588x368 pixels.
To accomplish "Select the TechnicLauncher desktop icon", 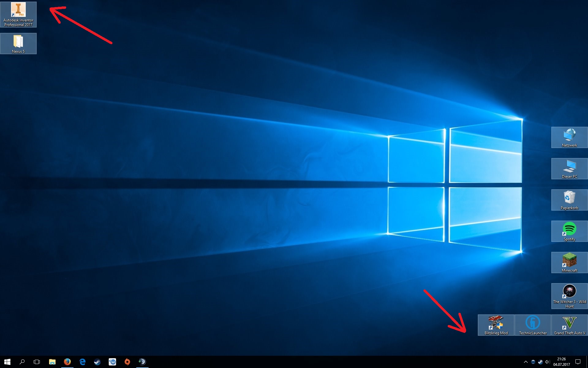I will (x=533, y=325).
